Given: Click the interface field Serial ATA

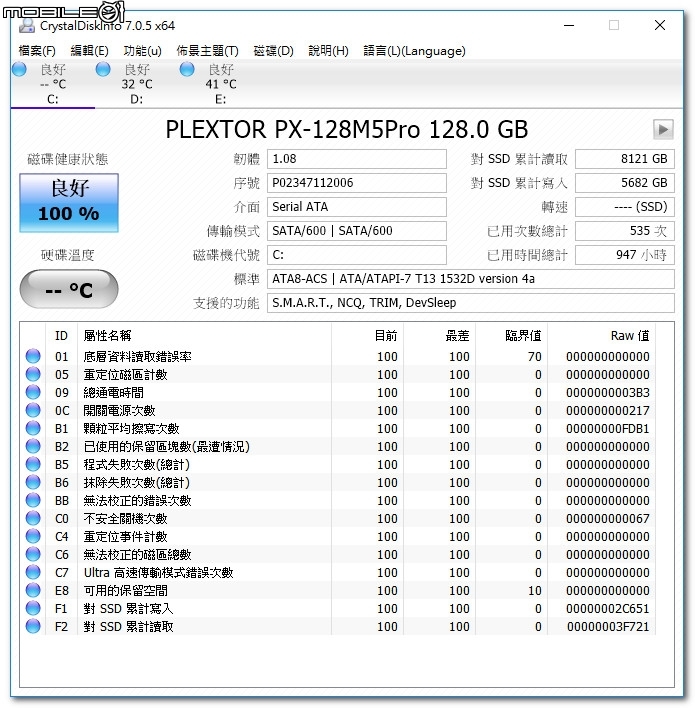Looking at the screenshot, I should tap(357, 207).
